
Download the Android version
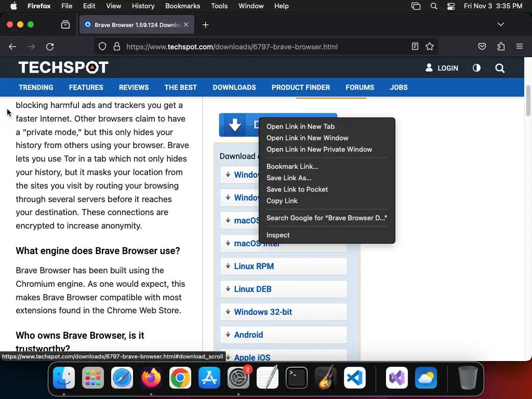click(283, 335)
